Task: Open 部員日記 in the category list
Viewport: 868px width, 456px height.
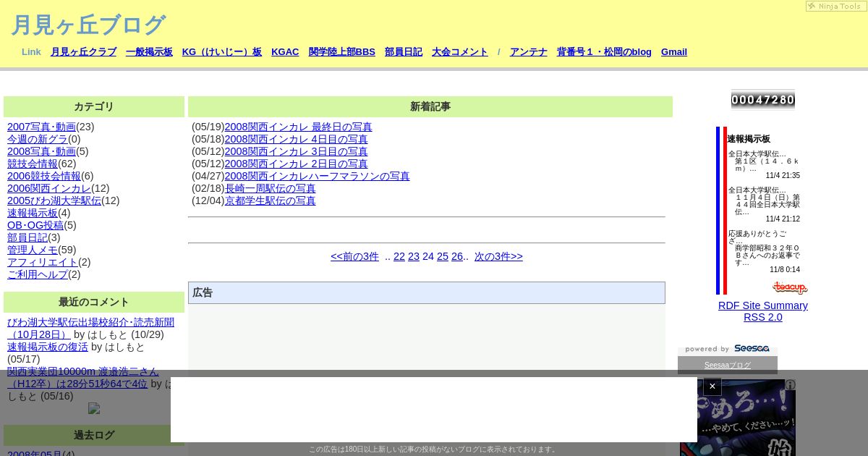Action: pyautogui.click(x=27, y=237)
